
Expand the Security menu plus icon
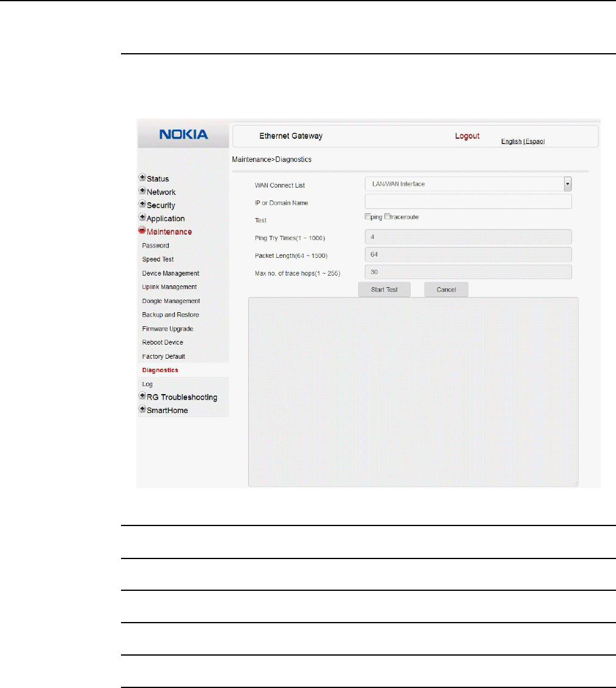click(142, 203)
